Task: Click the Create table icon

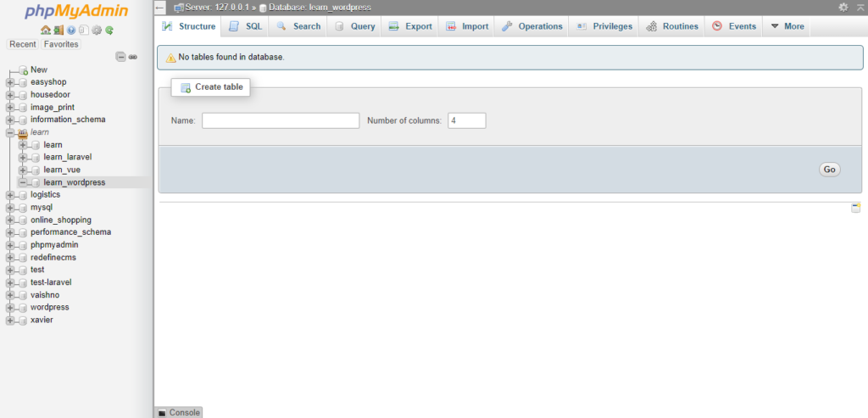Action: (x=186, y=87)
